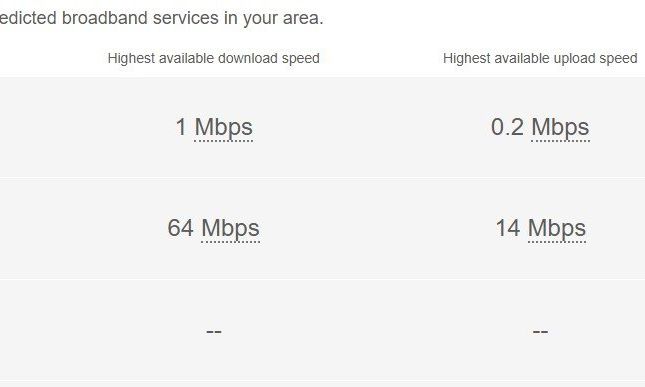Click the empty dashes in download column

coord(214,331)
